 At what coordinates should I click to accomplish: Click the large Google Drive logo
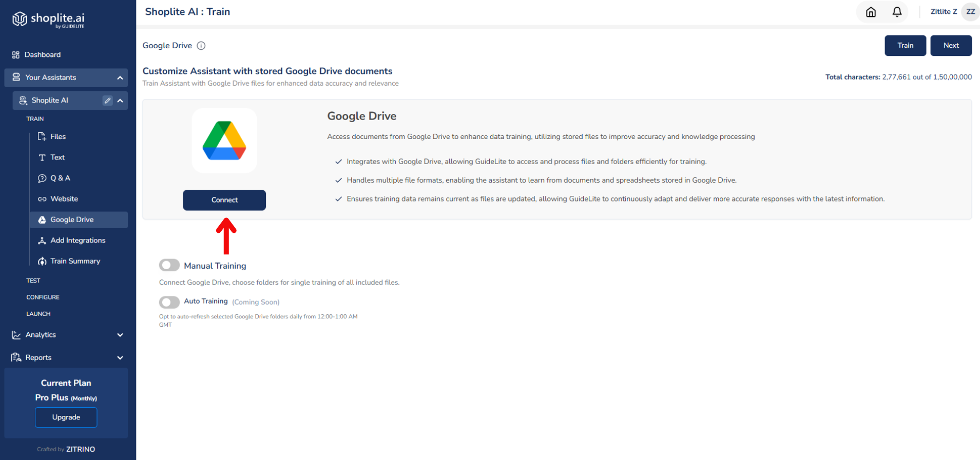point(224,141)
